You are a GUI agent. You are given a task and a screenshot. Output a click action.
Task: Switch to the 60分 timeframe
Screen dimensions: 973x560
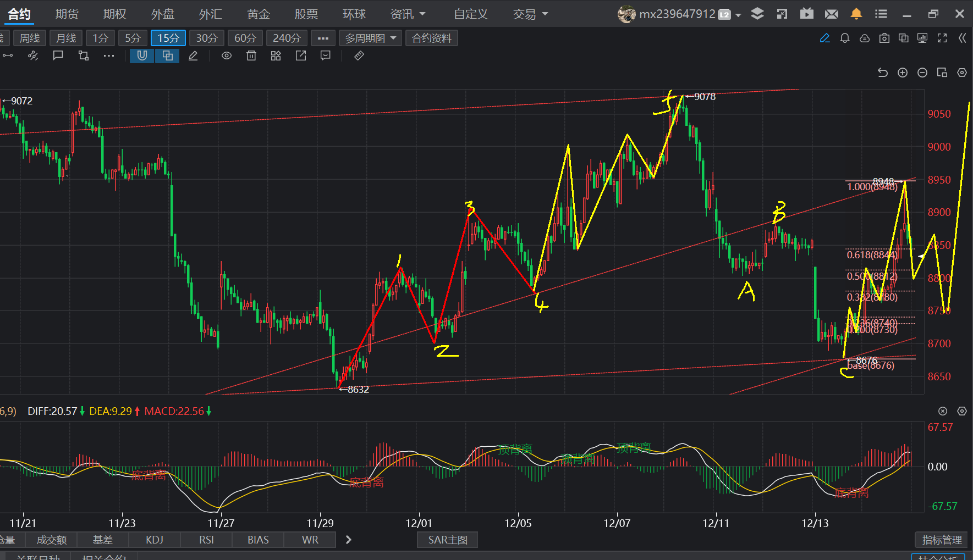(245, 38)
